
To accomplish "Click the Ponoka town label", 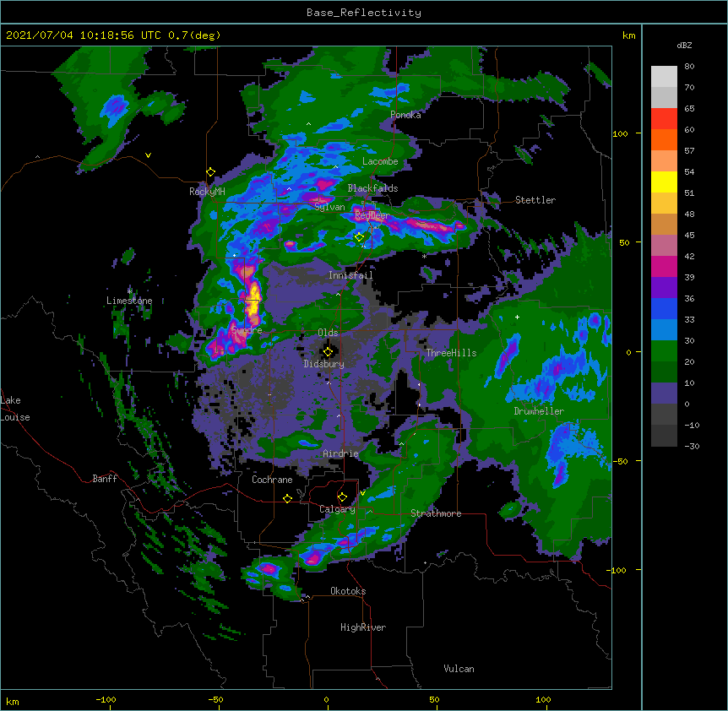I will click(x=405, y=115).
